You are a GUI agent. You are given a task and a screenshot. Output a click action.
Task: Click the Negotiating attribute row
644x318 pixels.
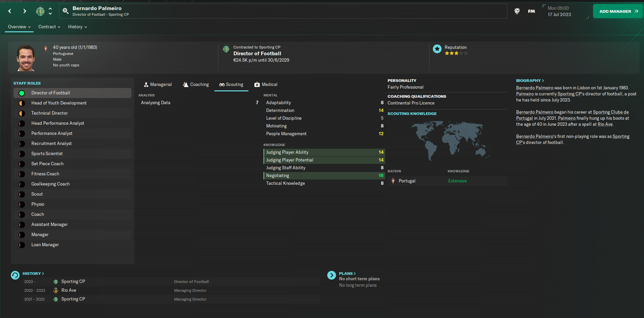click(x=324, y=176)
